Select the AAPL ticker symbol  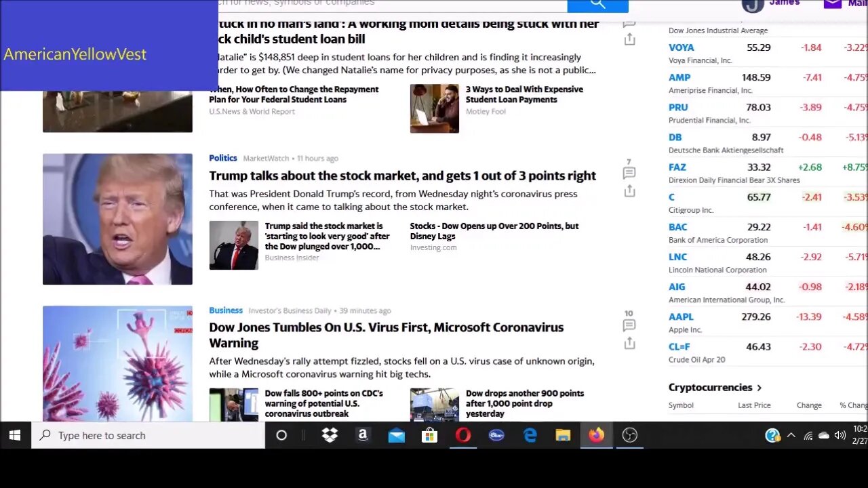(x=681, y=317)
